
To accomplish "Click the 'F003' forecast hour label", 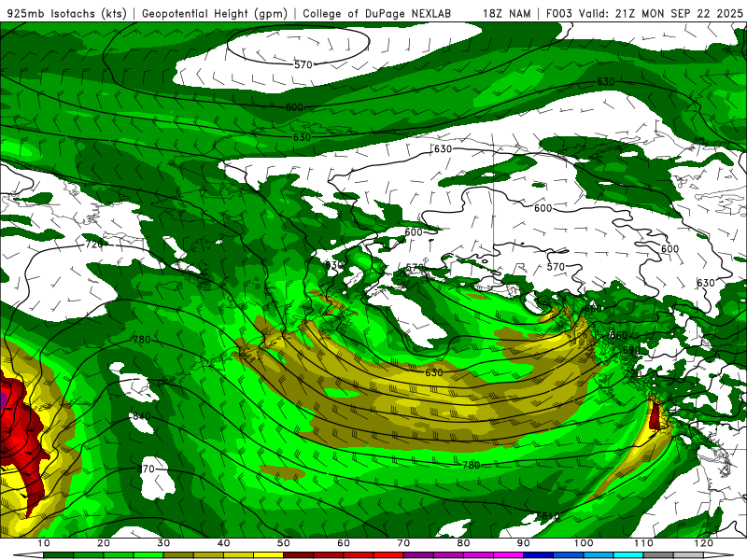I will pyautogui.click(x=559, y=13).
